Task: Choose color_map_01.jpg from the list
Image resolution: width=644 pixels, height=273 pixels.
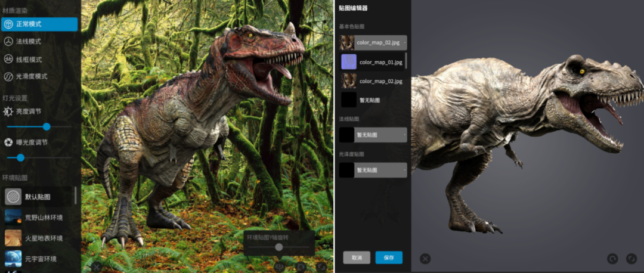Action: tap(373, 62)
